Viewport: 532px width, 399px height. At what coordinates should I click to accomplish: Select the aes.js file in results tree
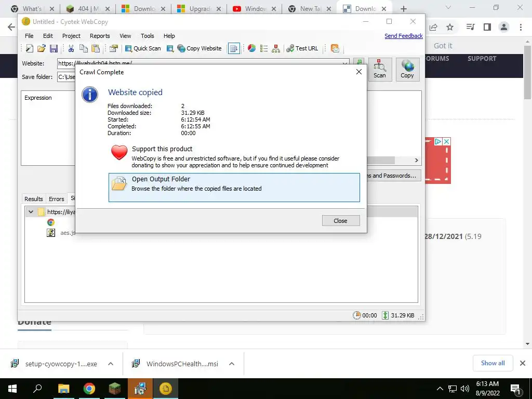(x=68, y=233)
